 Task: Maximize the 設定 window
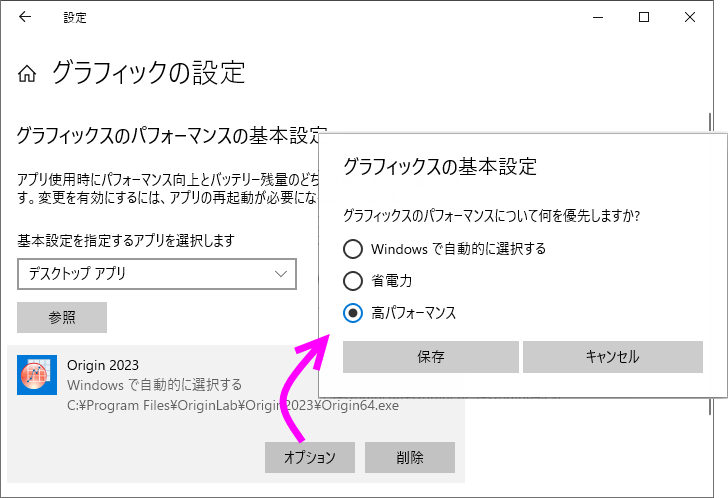644,17
